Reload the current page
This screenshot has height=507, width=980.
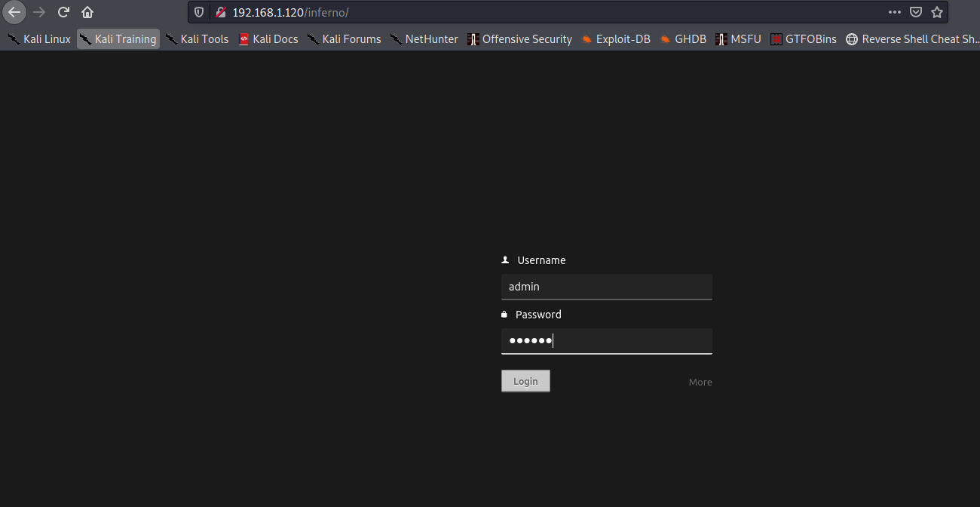tap(64, 12)
